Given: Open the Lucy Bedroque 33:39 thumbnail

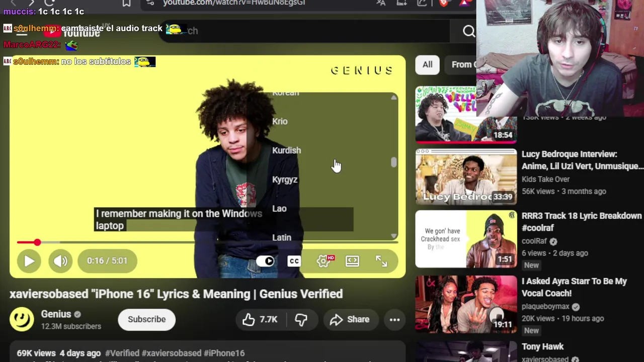Looking at the screenshot, I should (x=466, y=176).
